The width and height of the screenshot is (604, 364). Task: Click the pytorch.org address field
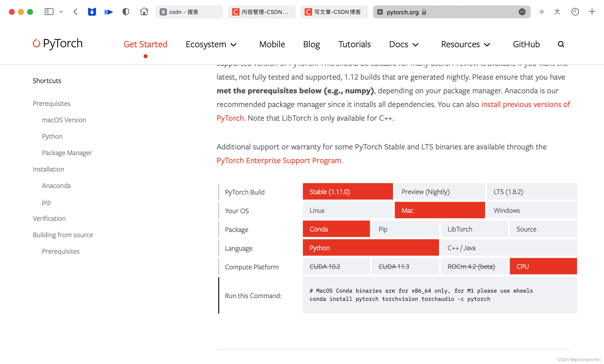tap(452, 12)
